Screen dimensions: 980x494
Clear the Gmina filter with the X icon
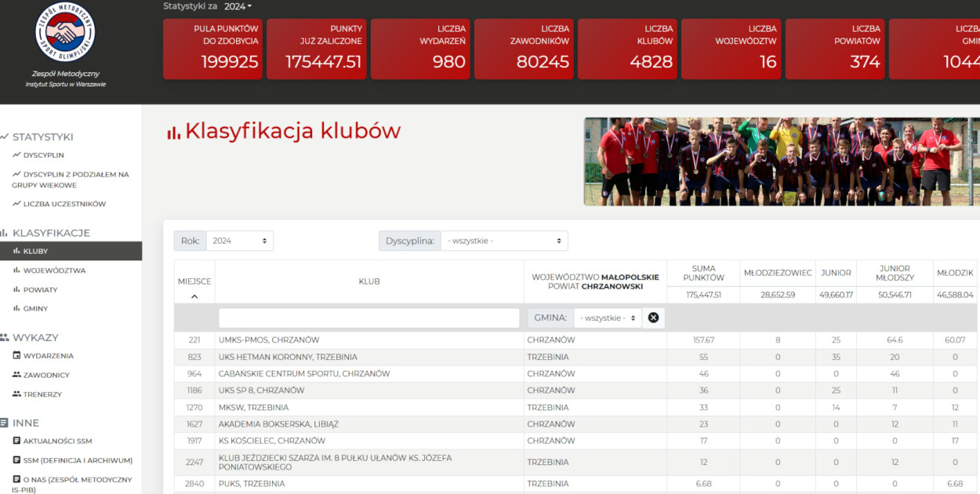tap(653, 318)
